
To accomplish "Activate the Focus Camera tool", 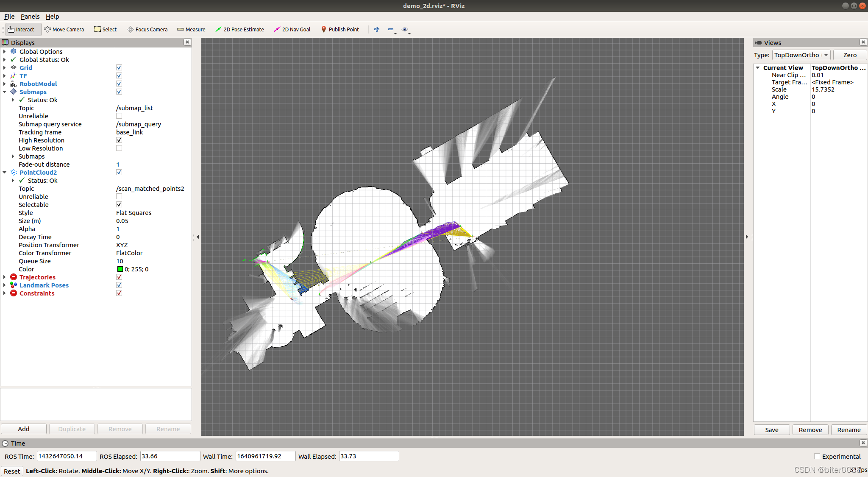I will point(147,29).
